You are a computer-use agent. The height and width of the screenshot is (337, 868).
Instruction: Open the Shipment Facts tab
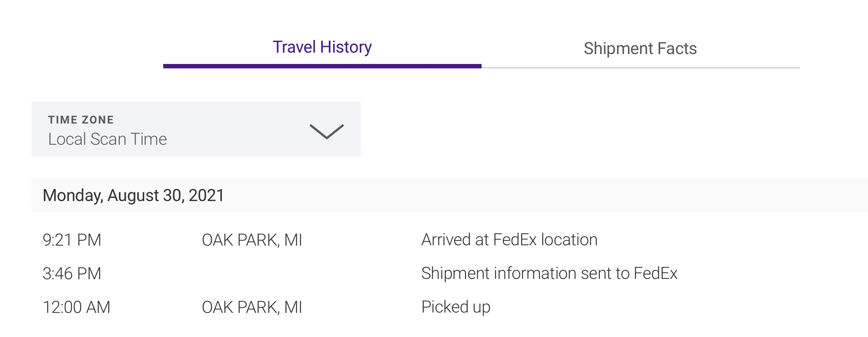point(640,49)
